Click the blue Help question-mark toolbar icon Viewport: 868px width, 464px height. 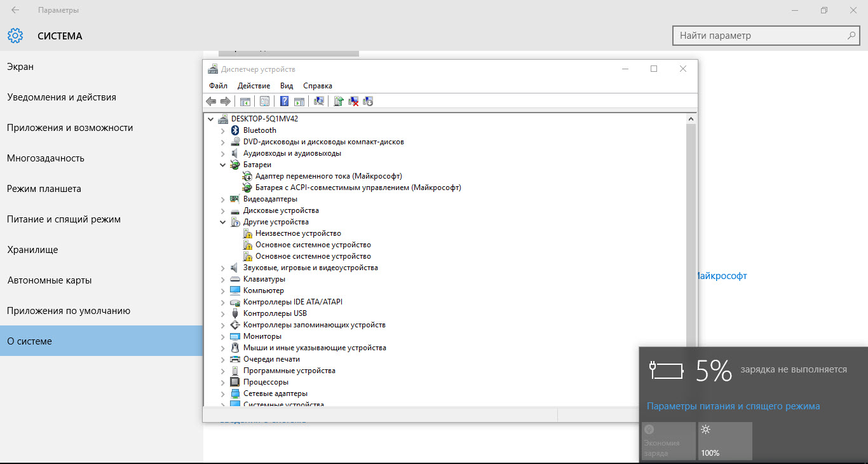pos(284,101)
